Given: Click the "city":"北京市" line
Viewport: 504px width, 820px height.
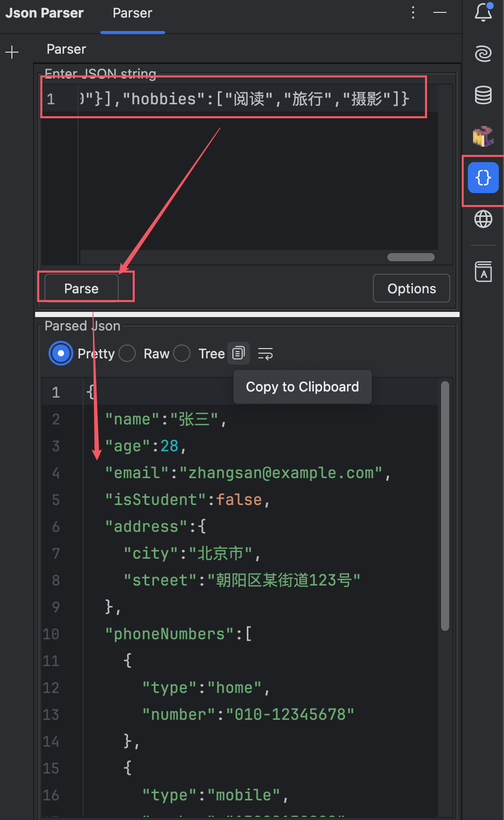Looking at the screenshot, I should (x=192, y=554).
